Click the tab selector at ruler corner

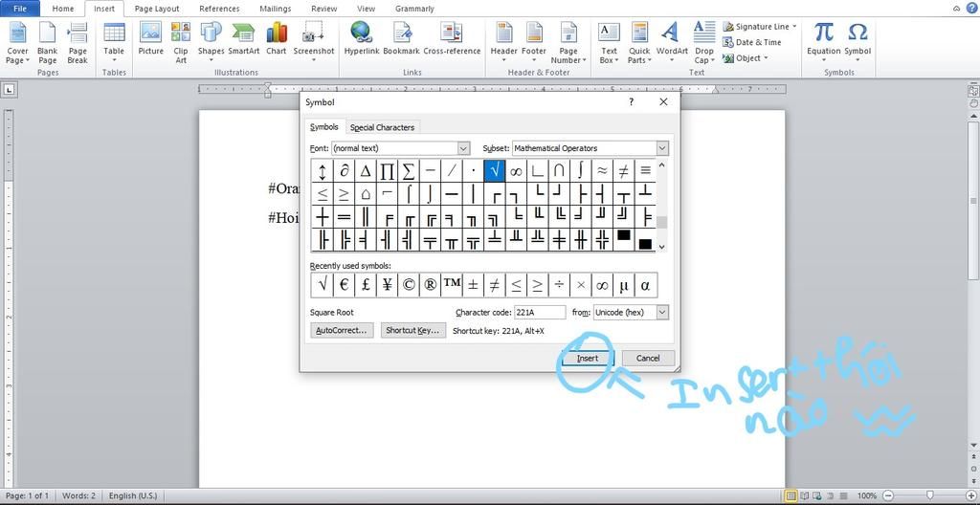pos(8,90)
